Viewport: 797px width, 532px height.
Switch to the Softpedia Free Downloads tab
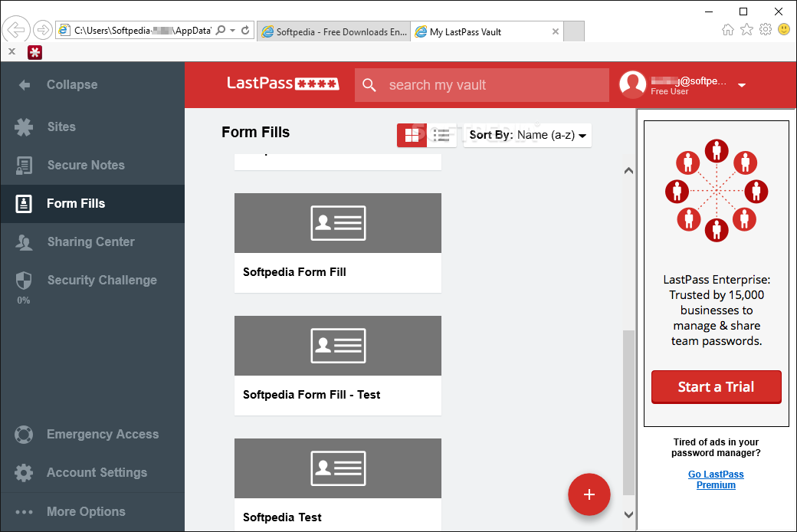(x=334, y=31)
